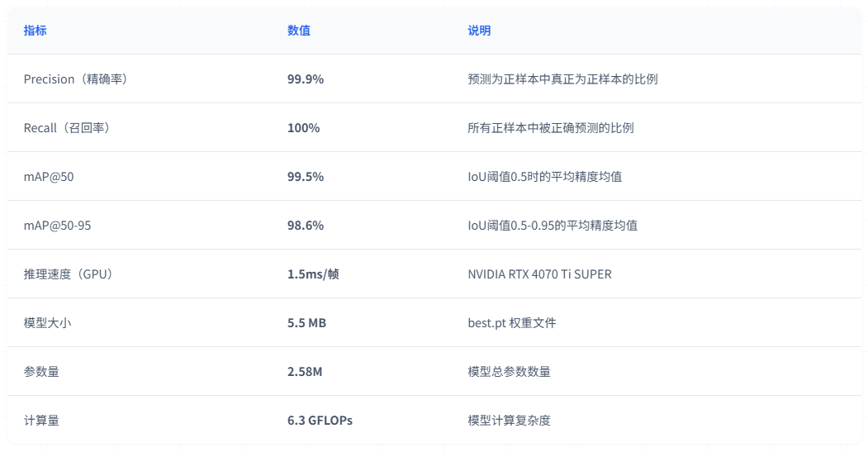Click the 100% recall value

coord(303,128)
